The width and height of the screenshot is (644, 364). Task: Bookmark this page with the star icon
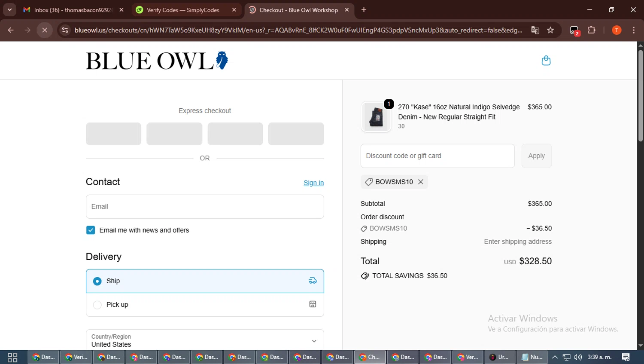[x=550, y=30]
